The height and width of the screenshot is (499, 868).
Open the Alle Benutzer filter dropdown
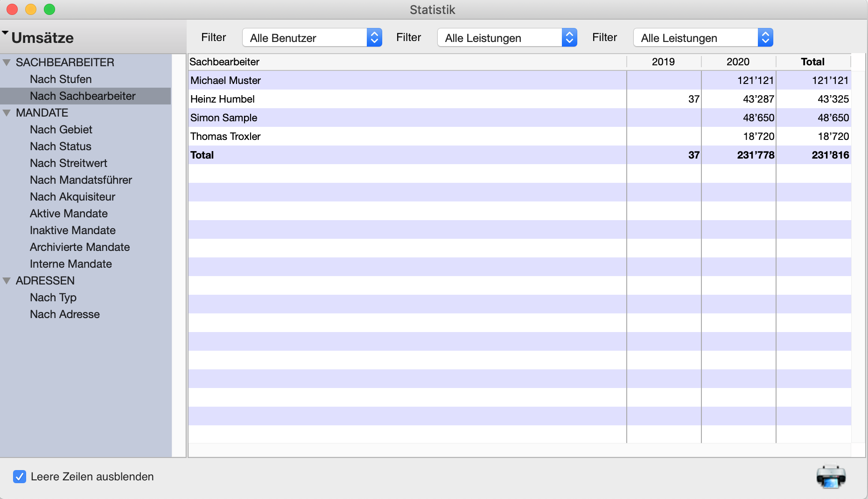[x=312, y=38]
